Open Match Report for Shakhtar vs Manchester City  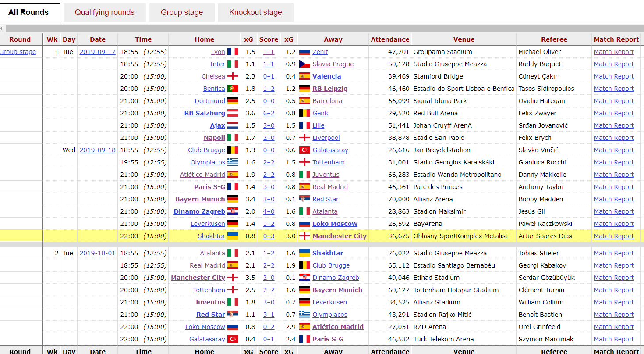coord(614,236)
